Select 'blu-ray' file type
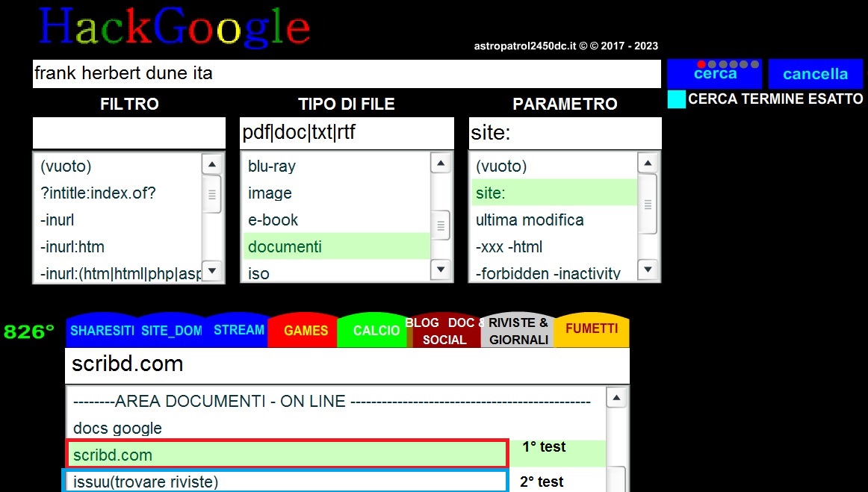 coord(336,166)
